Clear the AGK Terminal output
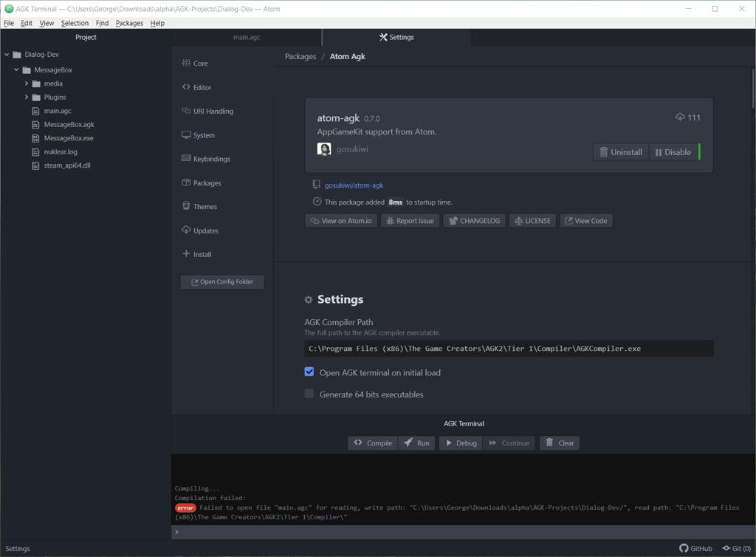Viewport: 756px width, 557px height. coord(560,442)
